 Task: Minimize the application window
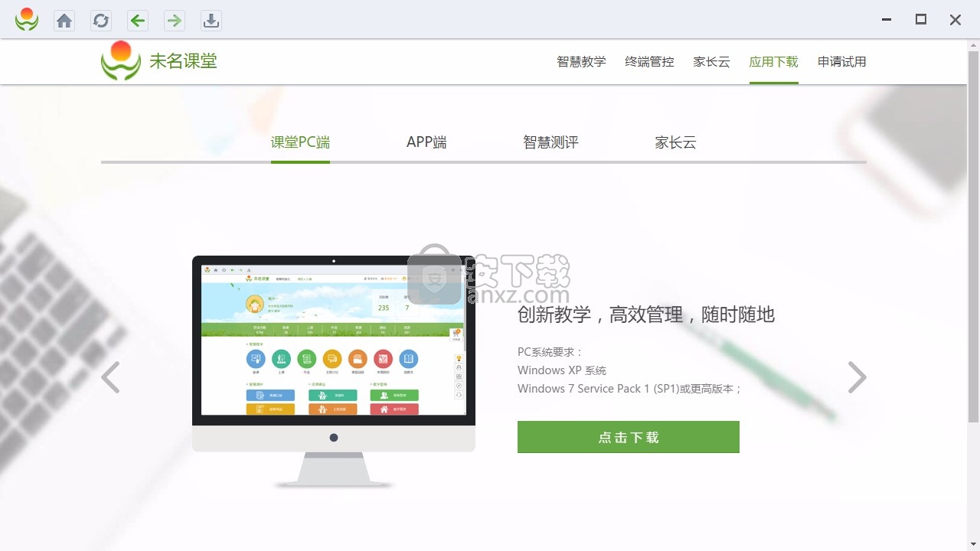click(x=887, y=20)
